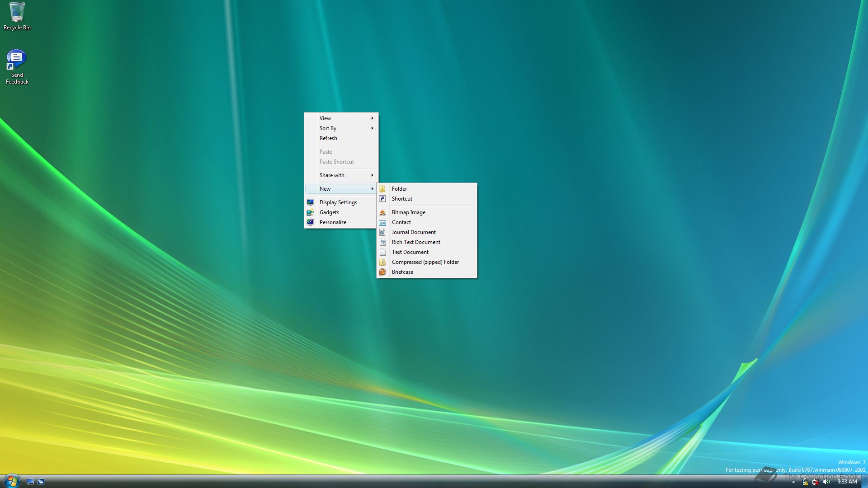Open Display Settings from the context menu
The image size is (868, 488).
[341, 202]
